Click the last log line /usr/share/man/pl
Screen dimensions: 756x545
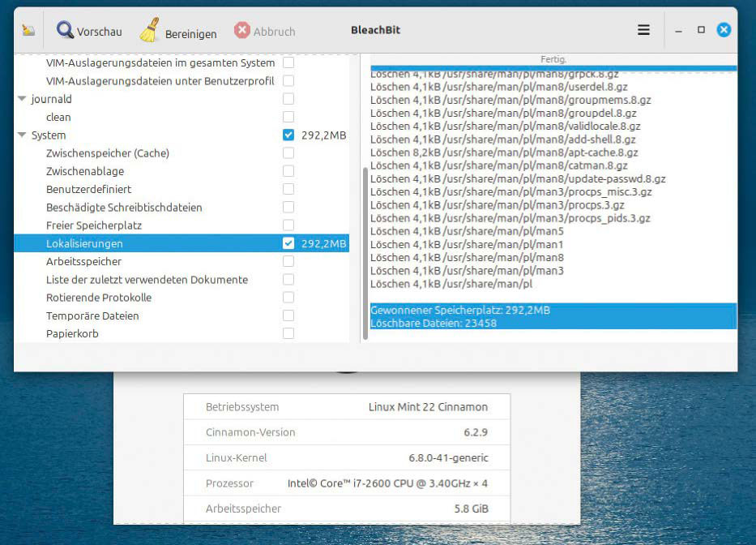tap(451, 284)
